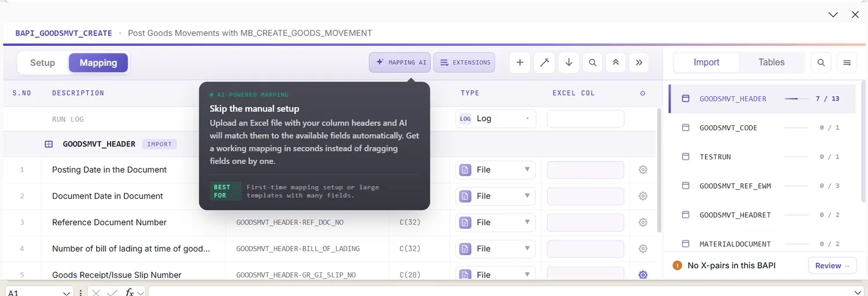Click the GOODSMVT_HEADER-BILL_OF_LADING field name

pyautogui.click(x=298, y=249)
